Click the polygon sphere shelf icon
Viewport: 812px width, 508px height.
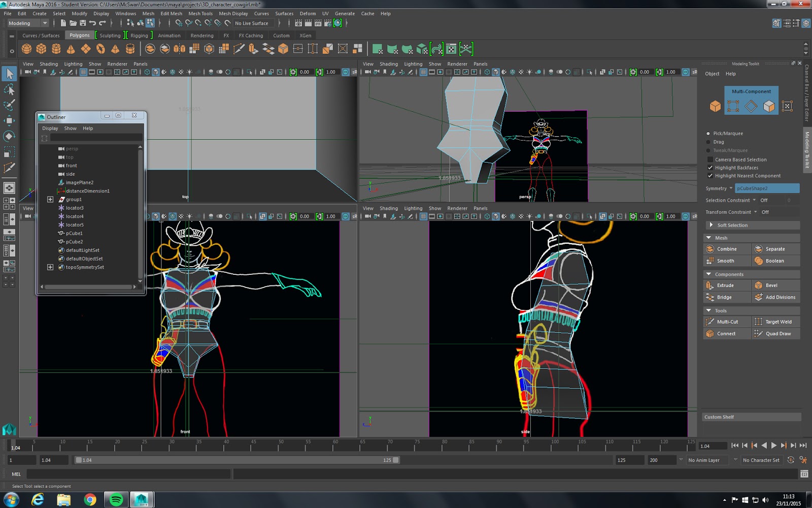(x=27, y=49)
